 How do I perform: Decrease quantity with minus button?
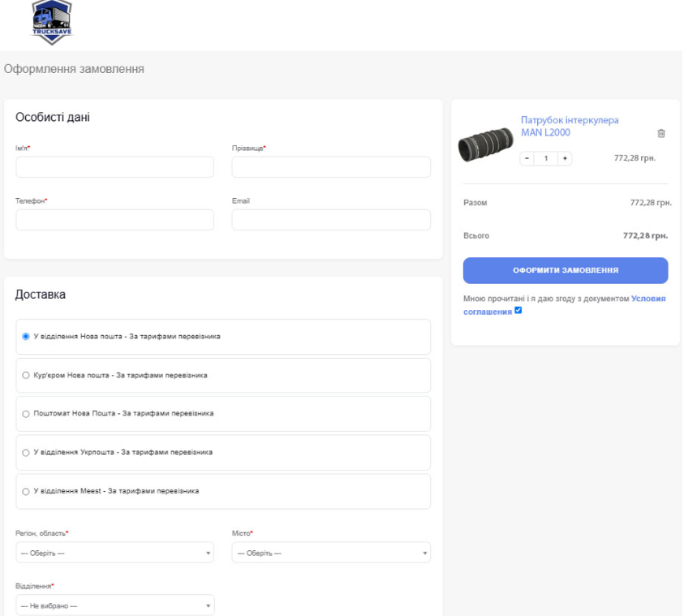point(527,158)
